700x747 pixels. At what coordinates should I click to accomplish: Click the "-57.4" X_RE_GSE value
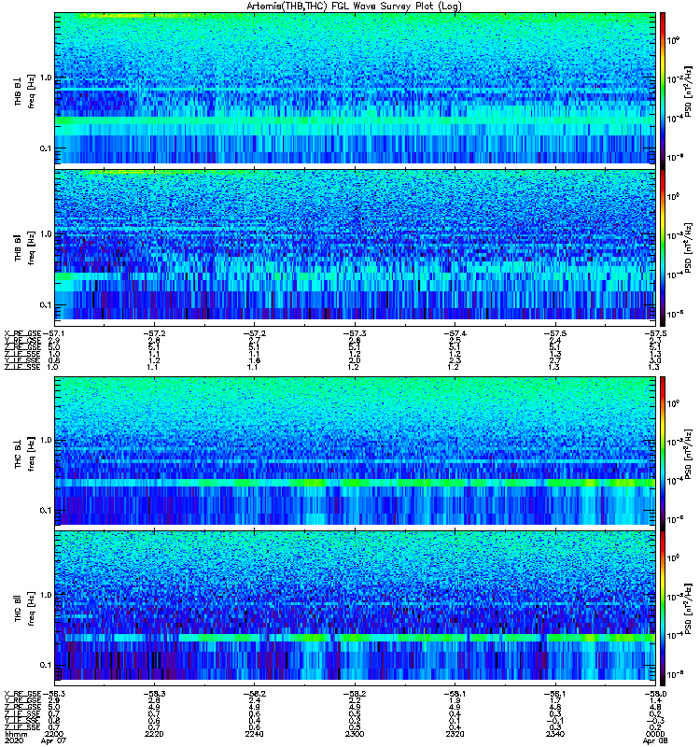pos(455,333)
